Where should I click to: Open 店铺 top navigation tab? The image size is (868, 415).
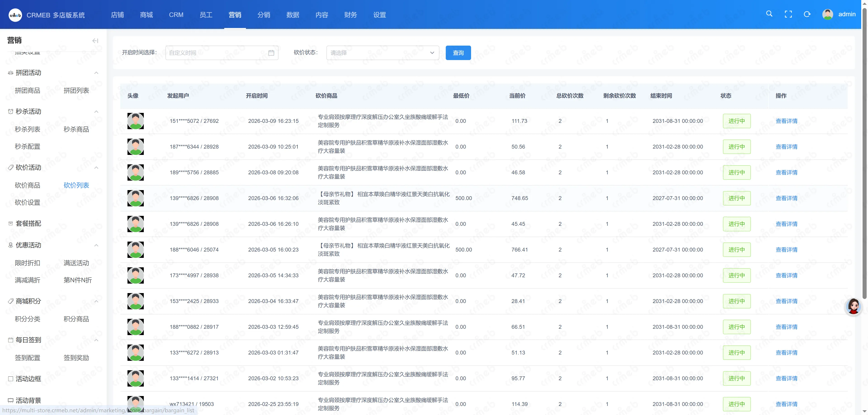coord(117,15)
